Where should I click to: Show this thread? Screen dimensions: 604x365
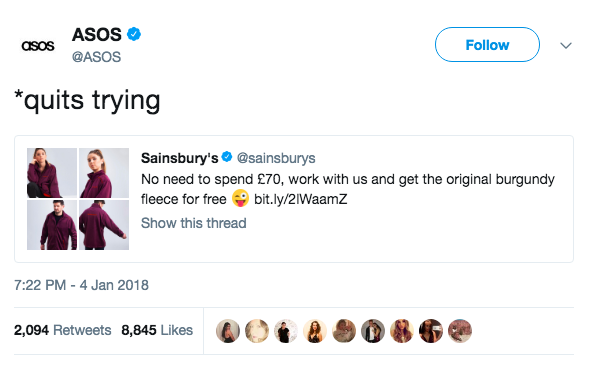coord(193,223)
